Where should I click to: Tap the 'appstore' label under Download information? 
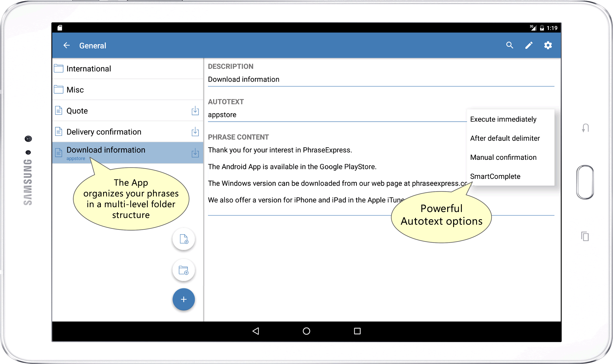tap(76, 158)
